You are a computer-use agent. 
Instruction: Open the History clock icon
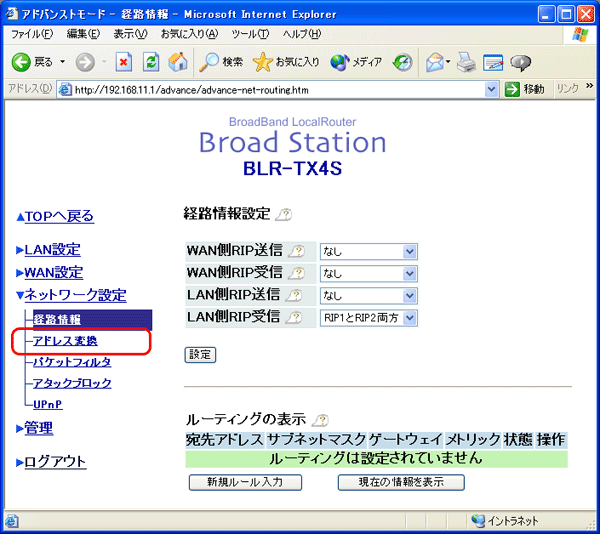403,62
